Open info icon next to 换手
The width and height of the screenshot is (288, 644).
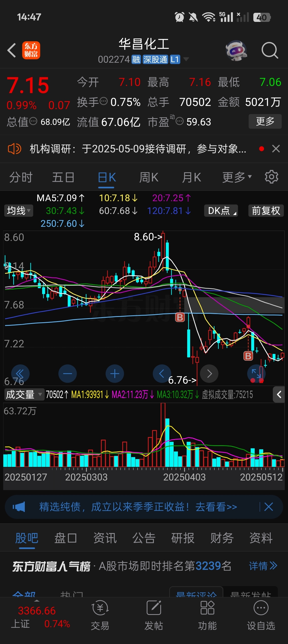[x=103, y=101]
